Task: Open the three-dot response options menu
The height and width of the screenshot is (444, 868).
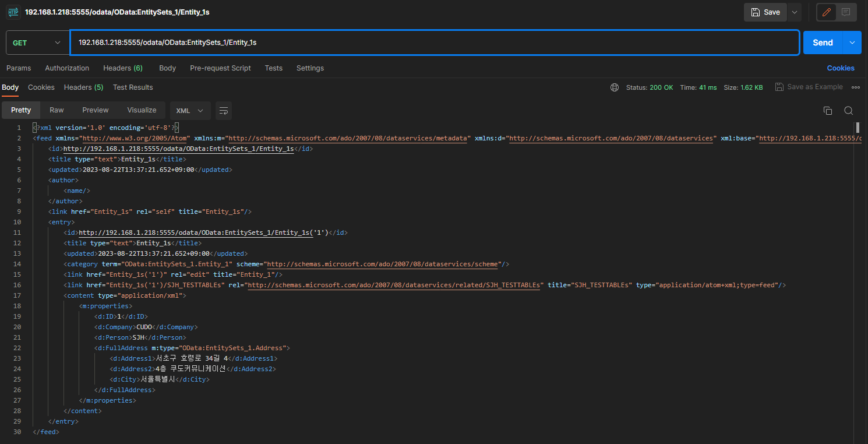Action: (855, 87)
